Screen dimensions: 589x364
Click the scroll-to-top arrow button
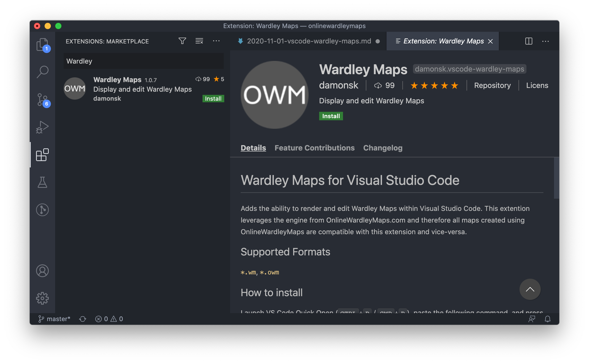tap(530, 289)
